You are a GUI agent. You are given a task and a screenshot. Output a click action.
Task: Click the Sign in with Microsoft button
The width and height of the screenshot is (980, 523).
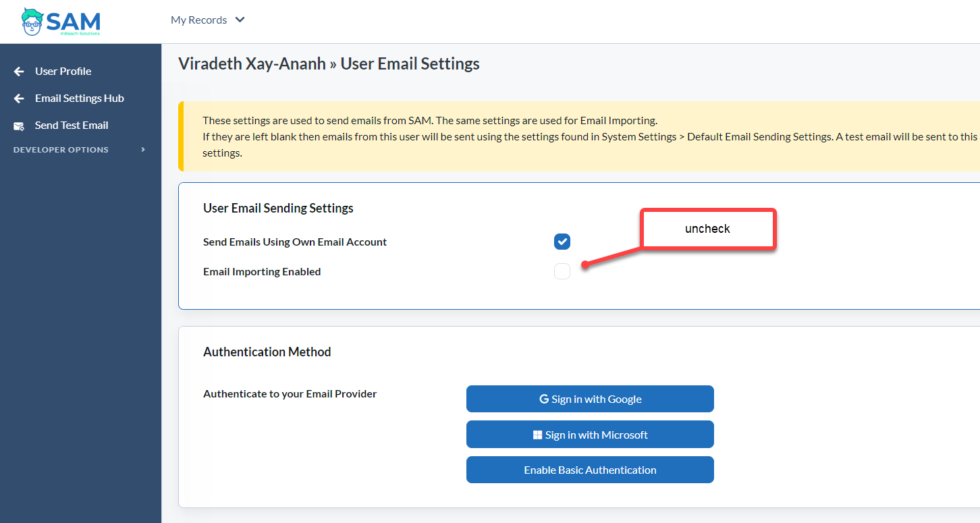[x=590, y=435]
